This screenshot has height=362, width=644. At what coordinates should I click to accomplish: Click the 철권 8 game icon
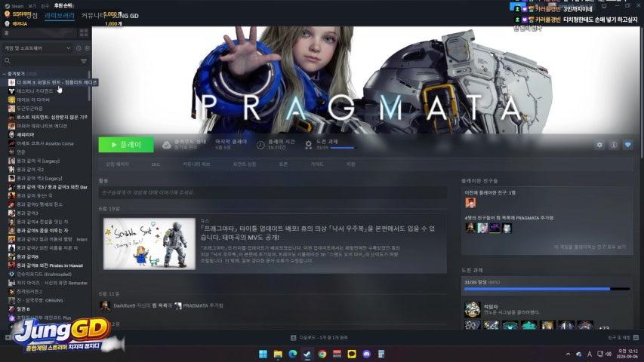coord(11,308)
